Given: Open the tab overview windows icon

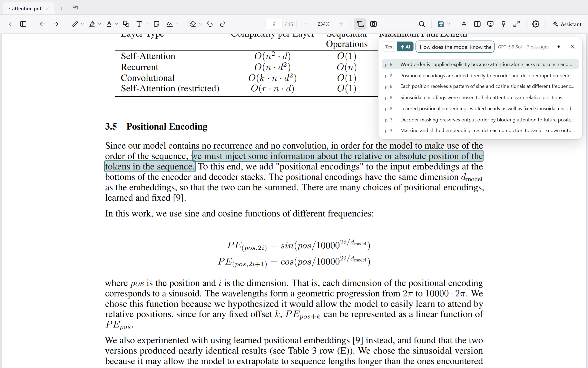Looking at the screenshot, I should click(75, 7).
